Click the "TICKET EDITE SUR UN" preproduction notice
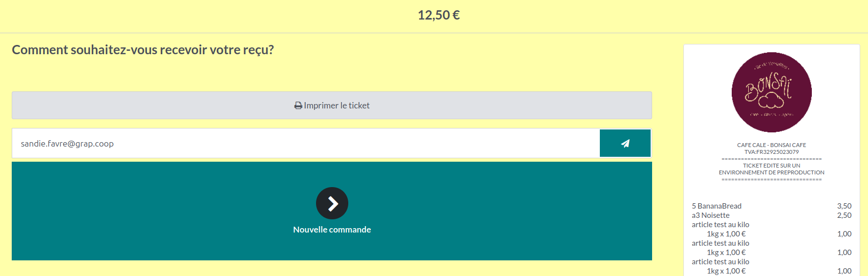 pos(771,166)
